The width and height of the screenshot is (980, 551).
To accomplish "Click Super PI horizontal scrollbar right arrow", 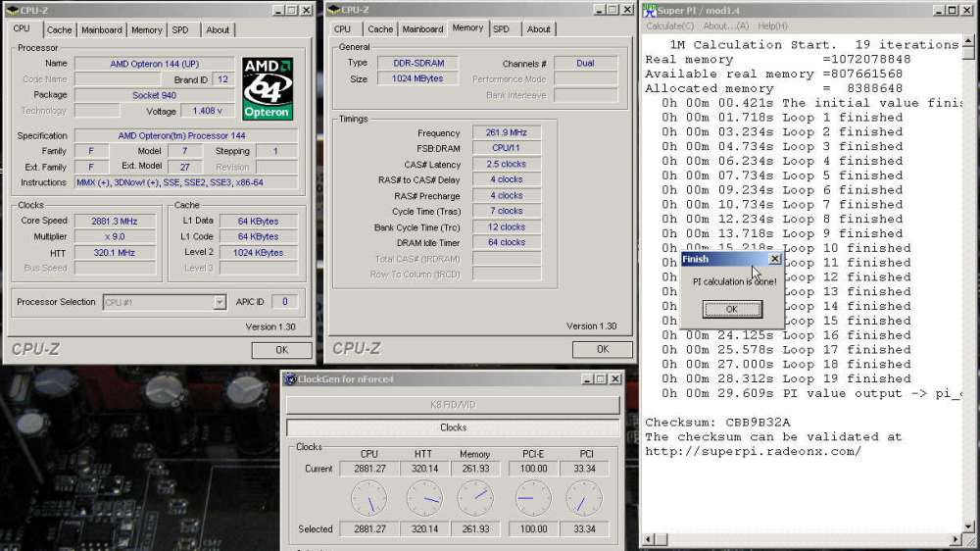I will point(955,539).
